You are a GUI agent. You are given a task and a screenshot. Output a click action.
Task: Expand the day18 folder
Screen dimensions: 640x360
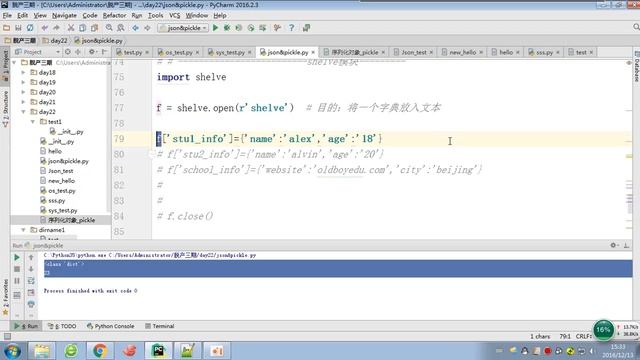tap(23, 72)
